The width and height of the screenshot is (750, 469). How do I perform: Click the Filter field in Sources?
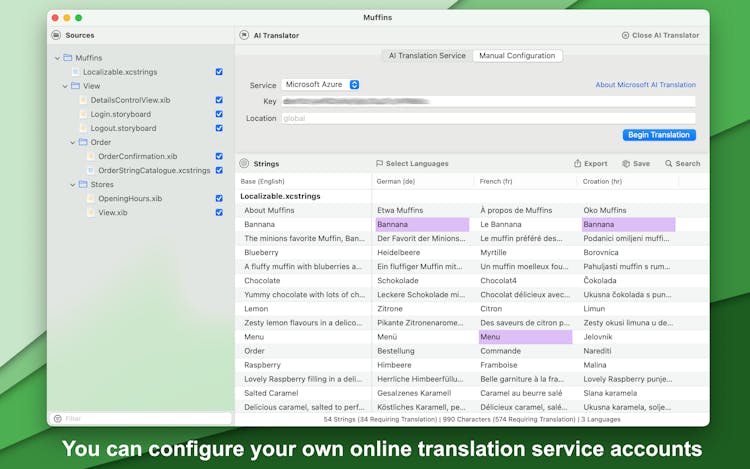[141, 418]
